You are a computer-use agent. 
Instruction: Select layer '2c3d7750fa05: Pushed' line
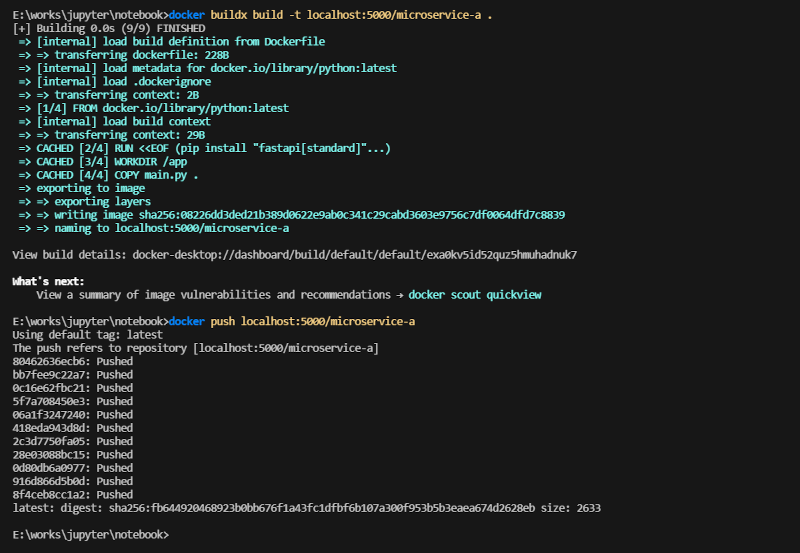pyautogui.click(x=72, y=441)
